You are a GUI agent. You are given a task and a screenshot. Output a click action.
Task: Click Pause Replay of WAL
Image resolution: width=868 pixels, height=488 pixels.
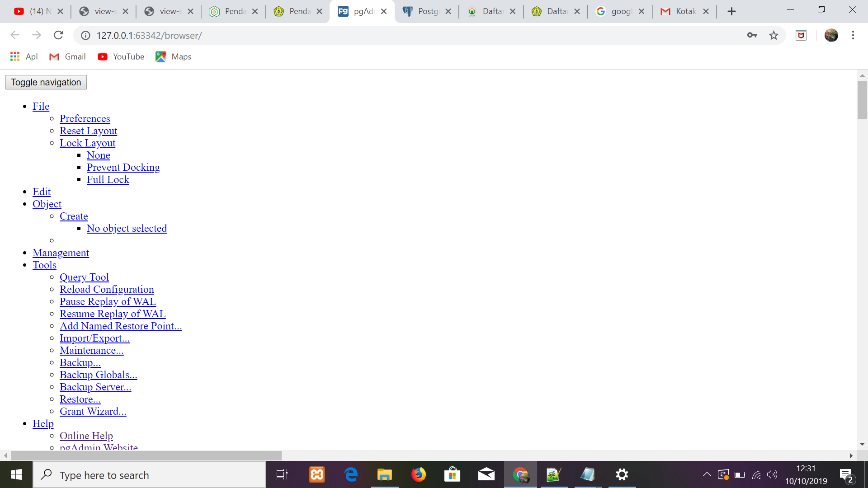(x=108, y=301)
